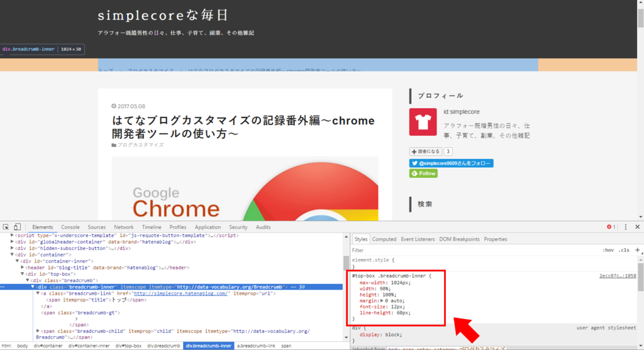Collapse the div id=container node
This screenshot has width=644, height=350.
[x=13, y=255]
